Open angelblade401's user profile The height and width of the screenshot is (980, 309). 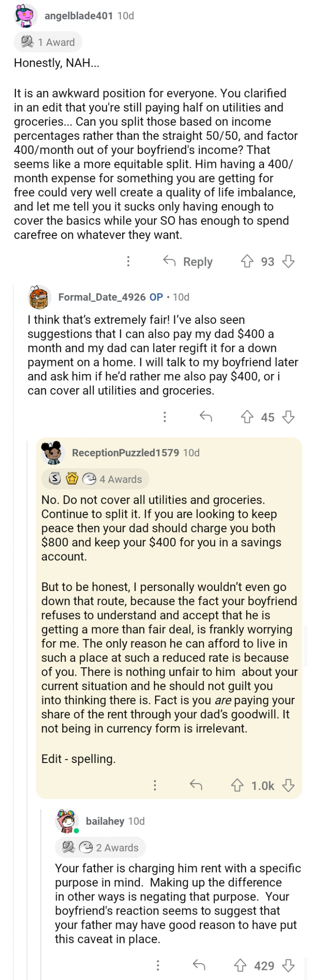(x=79, y=16)
